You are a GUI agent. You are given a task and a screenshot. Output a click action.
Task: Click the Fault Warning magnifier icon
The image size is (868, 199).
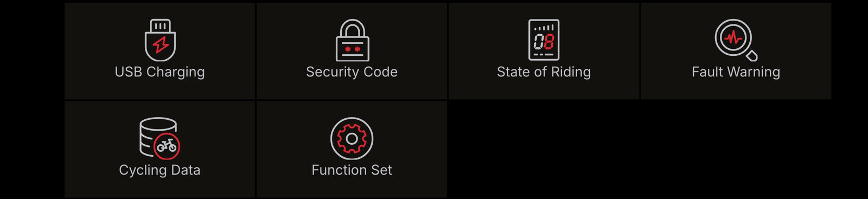[736, 40]
